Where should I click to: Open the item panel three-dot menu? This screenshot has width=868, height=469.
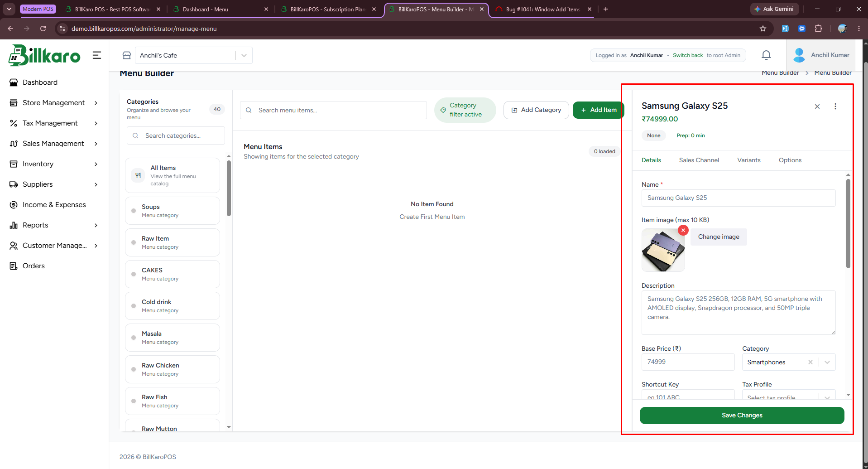click(835, 106)
